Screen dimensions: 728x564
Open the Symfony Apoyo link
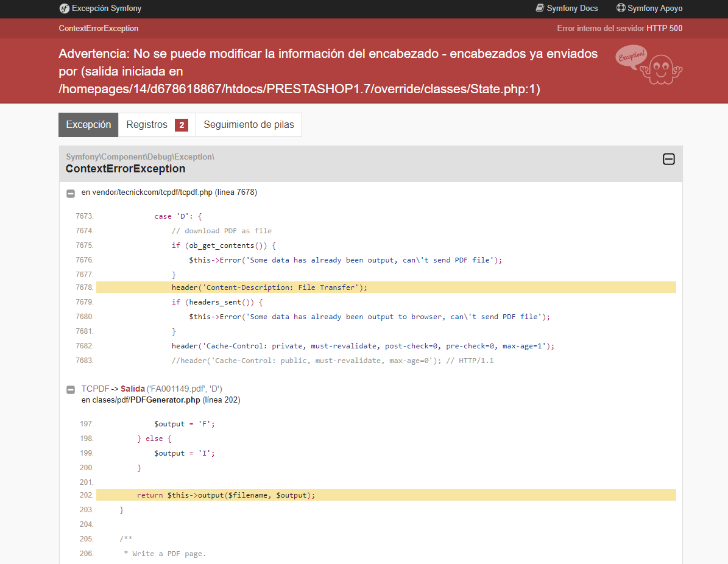point(655,9)
